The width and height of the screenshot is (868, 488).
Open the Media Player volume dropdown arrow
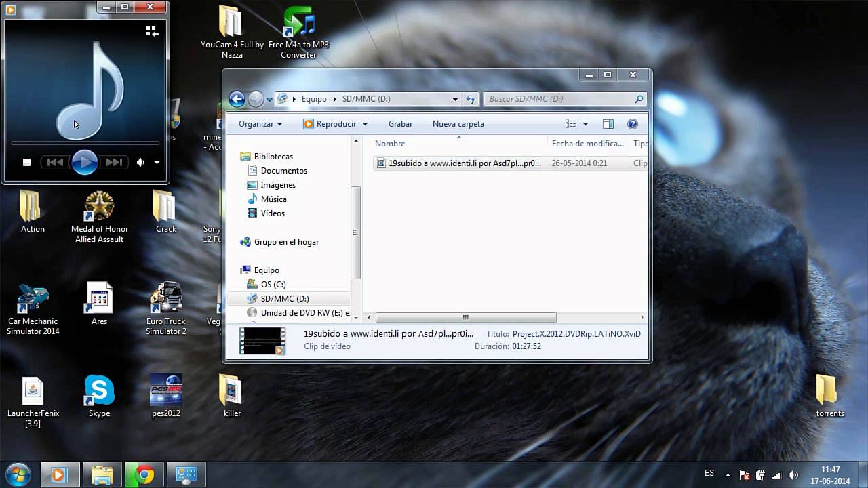click(x=157, y=163)
